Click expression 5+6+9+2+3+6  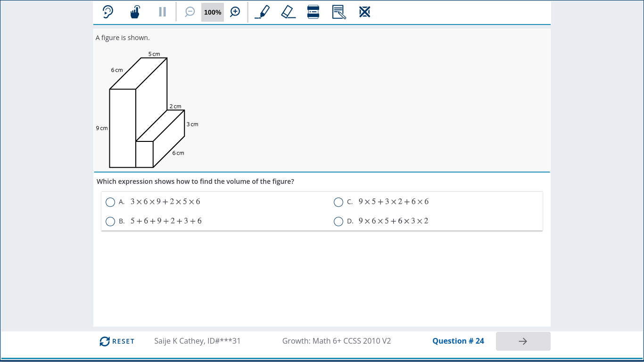166,221
